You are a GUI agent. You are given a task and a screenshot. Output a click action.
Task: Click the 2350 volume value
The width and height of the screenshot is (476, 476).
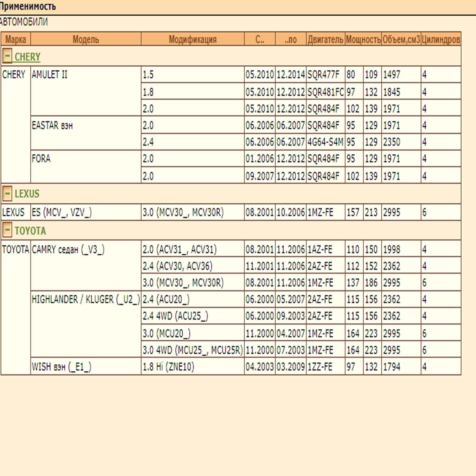[x=392, y=142]
